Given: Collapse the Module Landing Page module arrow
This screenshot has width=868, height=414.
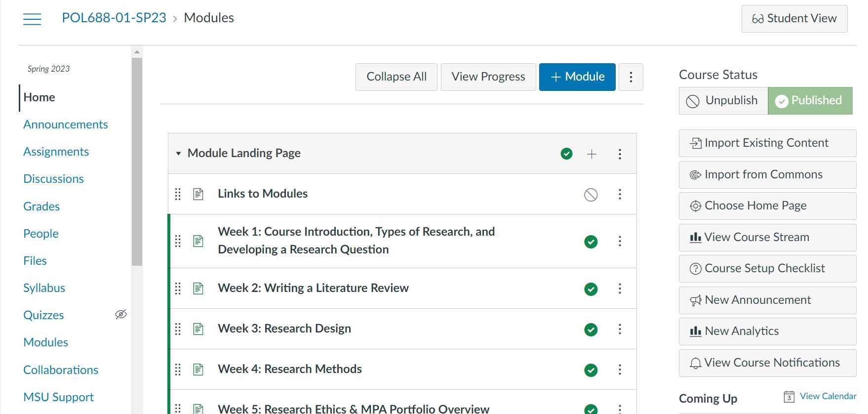Looking at the screenshot, I should point(178,154).
